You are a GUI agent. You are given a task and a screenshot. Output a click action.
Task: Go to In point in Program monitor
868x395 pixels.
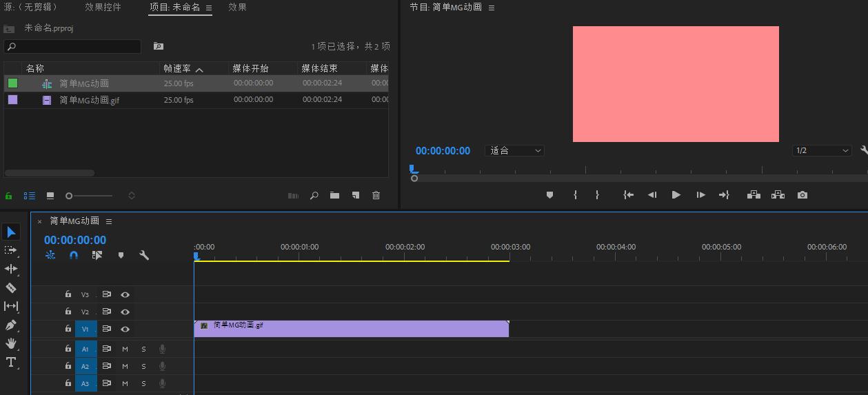coord(628,195)
